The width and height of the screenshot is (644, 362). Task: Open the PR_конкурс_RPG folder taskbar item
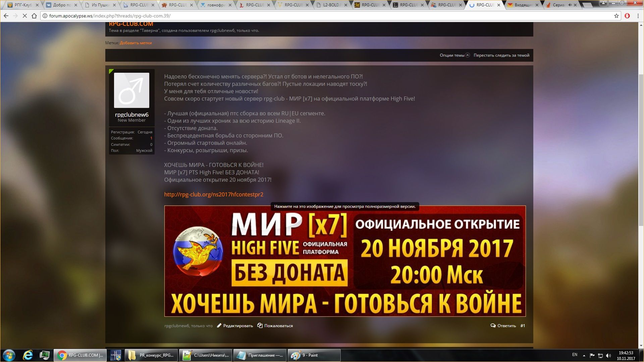[x=151, y=355]
